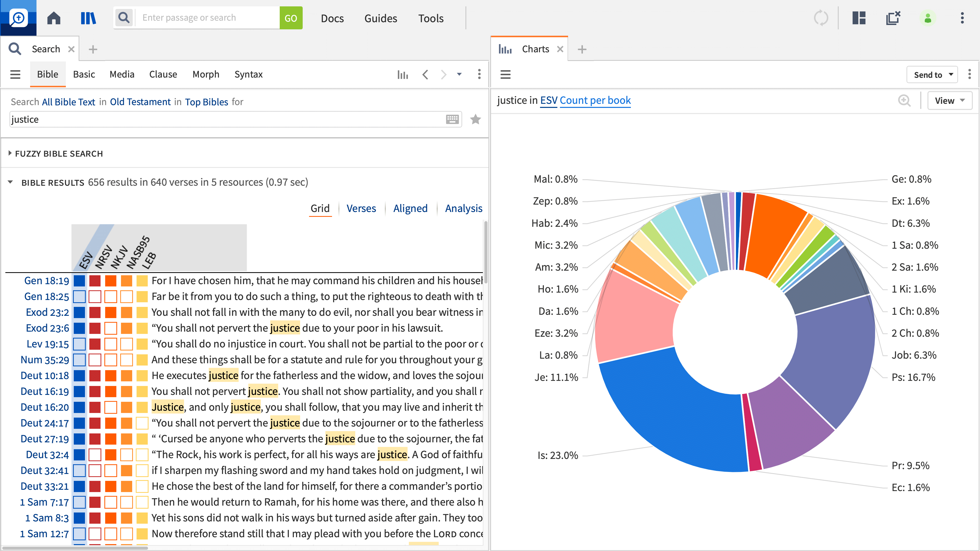
Task: Toggle NKJV square for Exod 23:6
Action: [111, 328]
